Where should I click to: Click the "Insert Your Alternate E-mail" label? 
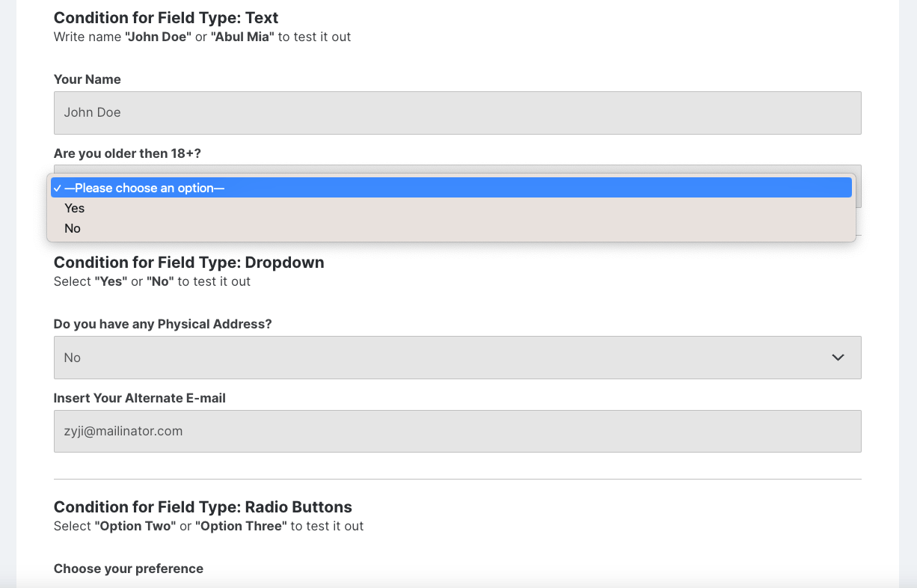click(139, 398)
